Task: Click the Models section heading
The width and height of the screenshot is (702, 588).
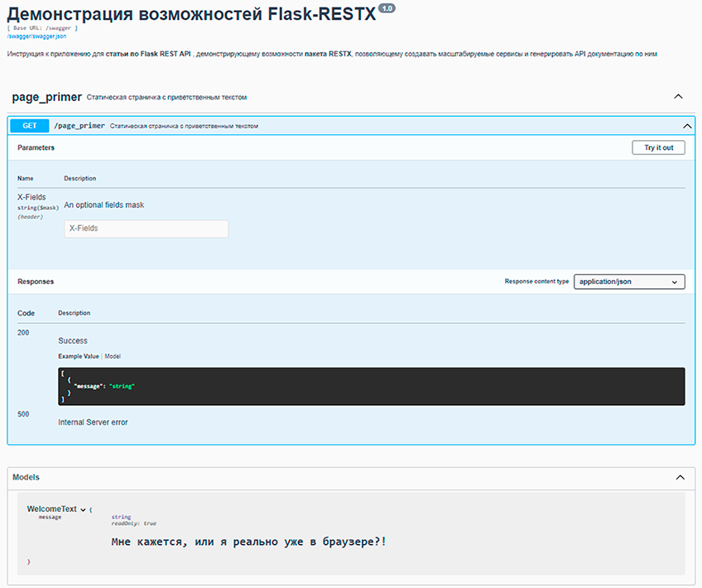Action: [x=26, y=478]
